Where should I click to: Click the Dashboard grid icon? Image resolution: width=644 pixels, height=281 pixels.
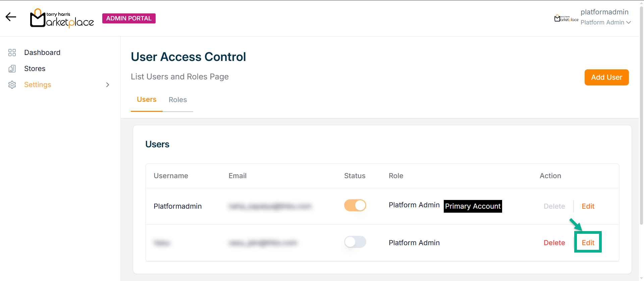(12, 53)
